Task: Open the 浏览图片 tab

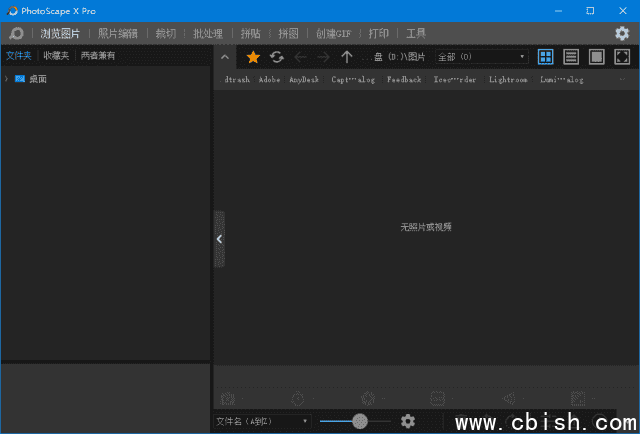Action: [x=60, y=33]
